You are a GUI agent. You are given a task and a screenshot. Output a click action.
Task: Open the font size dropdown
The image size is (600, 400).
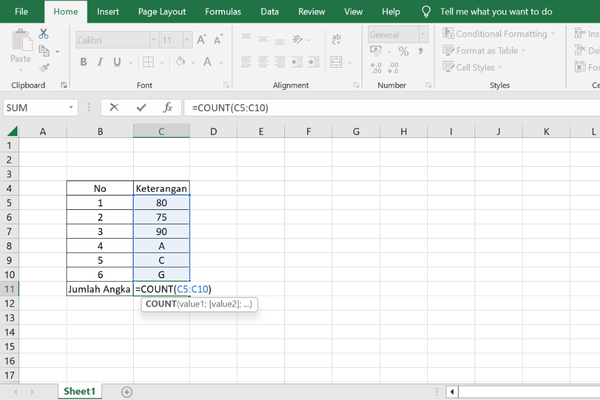pyautogui.click(x=187, y=40)
